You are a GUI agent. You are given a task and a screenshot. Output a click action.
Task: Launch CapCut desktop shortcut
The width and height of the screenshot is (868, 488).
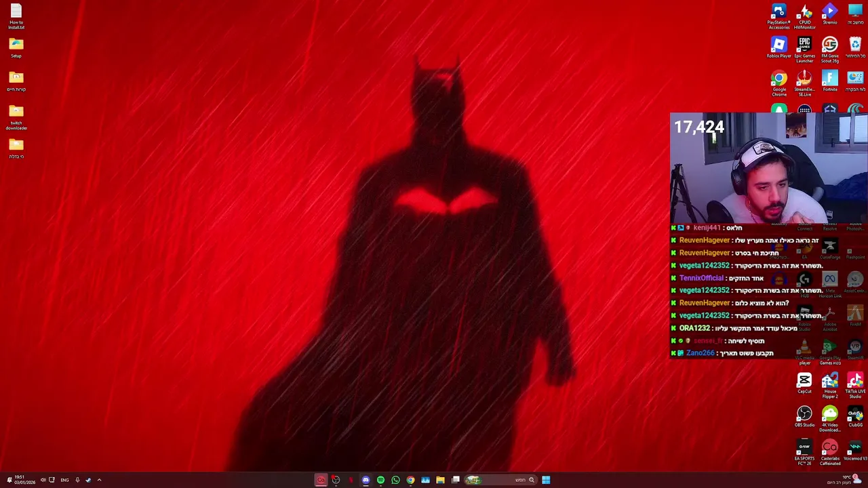(804, 383)
